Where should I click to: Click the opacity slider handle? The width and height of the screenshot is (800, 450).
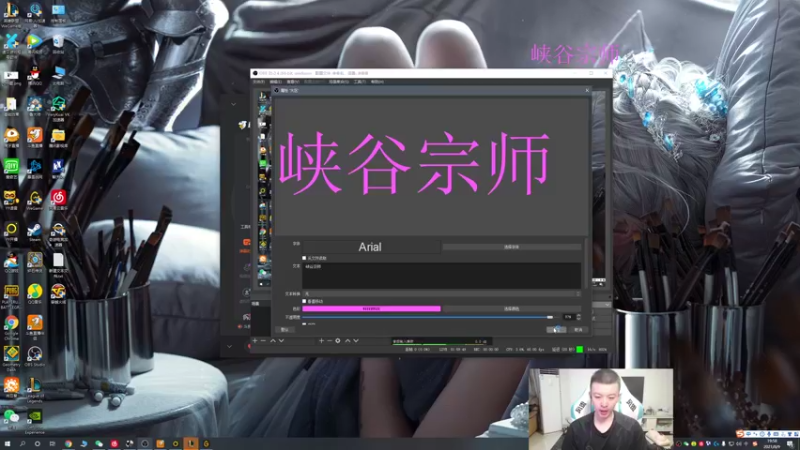pyautogui.click(x=549, y=317)
